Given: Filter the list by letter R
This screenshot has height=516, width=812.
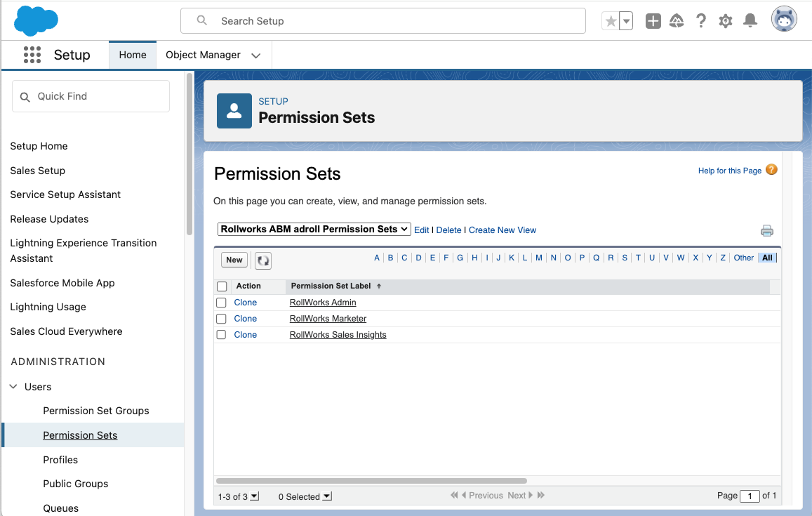Looking at the screenshot, I should pyautogui.click(x=611, y=258).
